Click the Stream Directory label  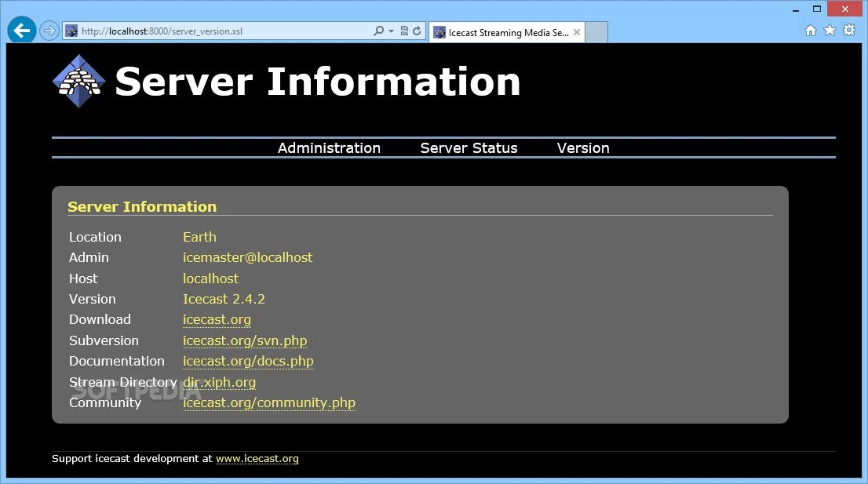[x=123, y=382]
